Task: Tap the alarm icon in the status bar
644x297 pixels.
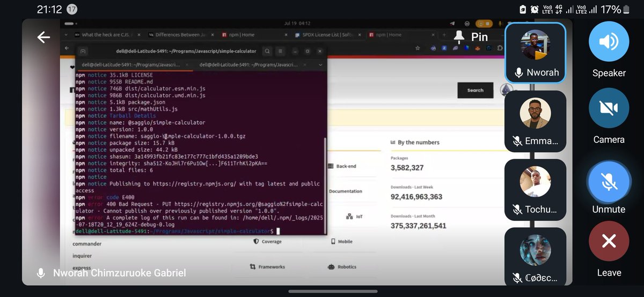Action: pos(535,9)
